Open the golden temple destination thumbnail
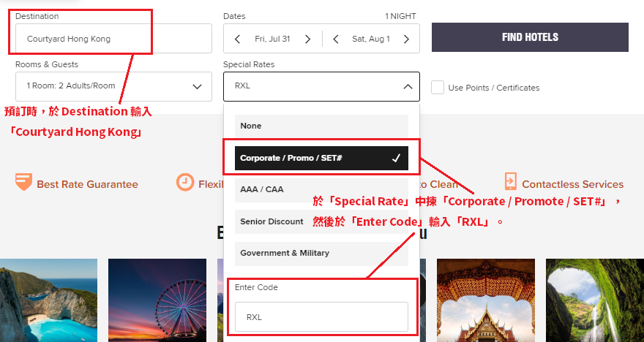This screenshot has width=644, height=342. point(486,300)
